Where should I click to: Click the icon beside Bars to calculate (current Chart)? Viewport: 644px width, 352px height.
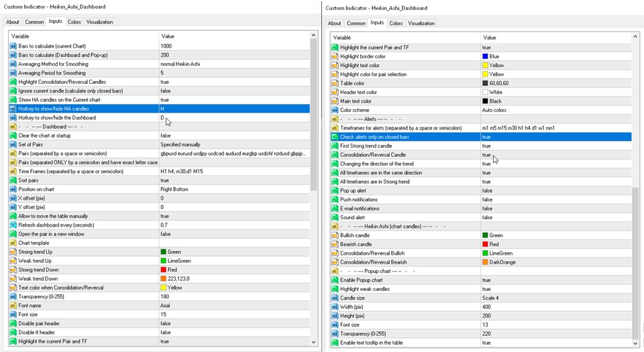[x=13, y=45]
